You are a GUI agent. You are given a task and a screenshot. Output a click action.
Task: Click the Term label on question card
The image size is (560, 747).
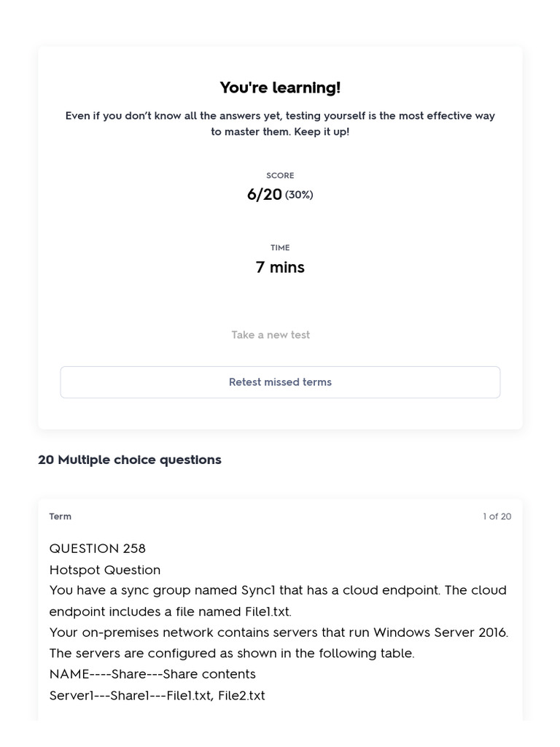pos(60,516)
